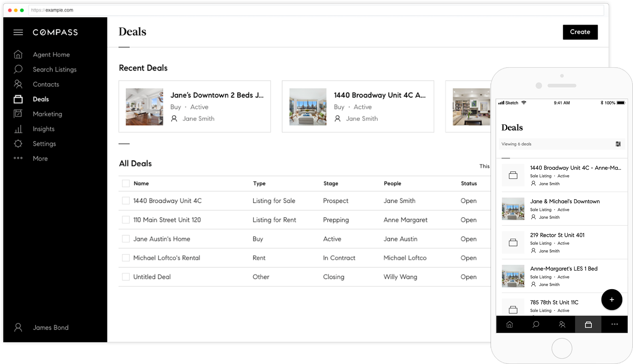Open the Michael Loftco's Rental deal
This screenshot has width=633, height=364.
(166, 258)
